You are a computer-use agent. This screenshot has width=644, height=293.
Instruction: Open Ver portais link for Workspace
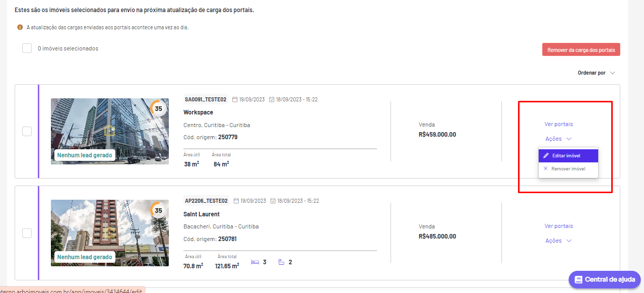point(558,124)
